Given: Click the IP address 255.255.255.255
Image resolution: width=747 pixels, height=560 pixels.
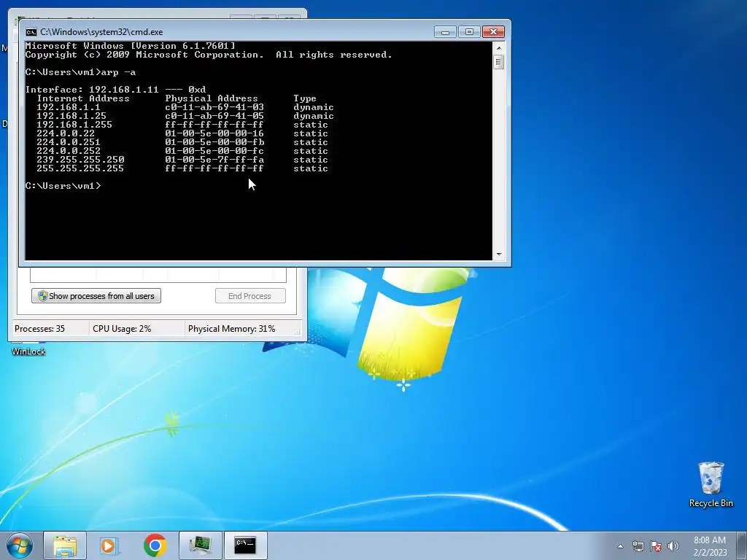Looking at the screenshot, I should (80, 168).
